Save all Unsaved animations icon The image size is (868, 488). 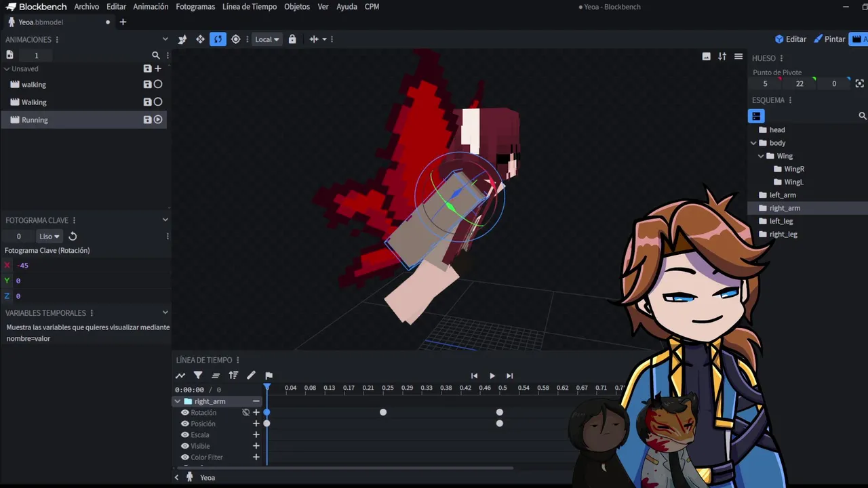[147, 68]
